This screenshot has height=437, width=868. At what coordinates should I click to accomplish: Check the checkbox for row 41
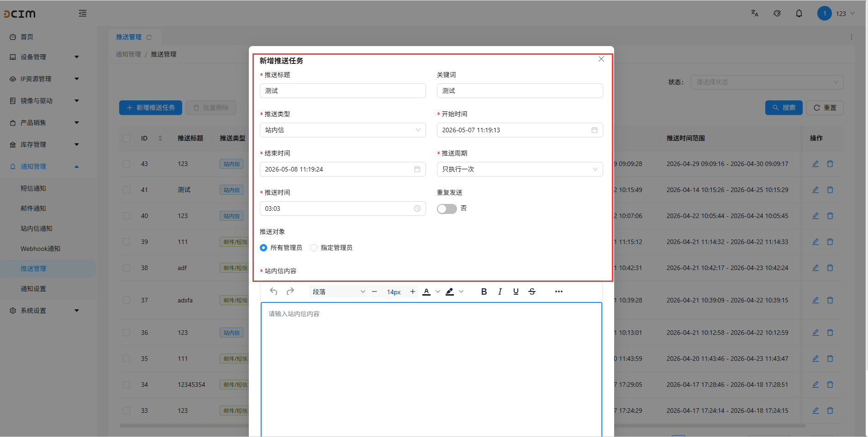pyautogui.click(x=126, y=190)
